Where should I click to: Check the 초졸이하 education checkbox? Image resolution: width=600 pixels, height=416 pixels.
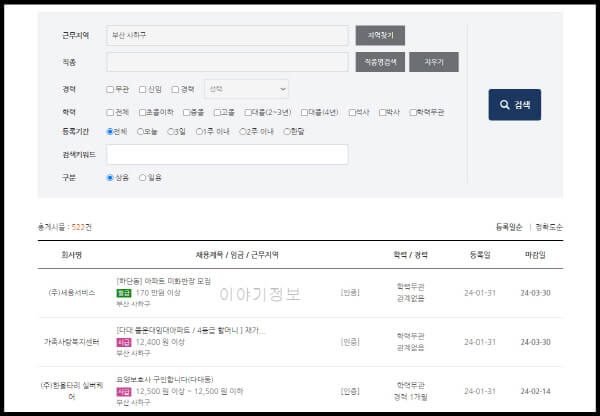[x=143, y=113]
